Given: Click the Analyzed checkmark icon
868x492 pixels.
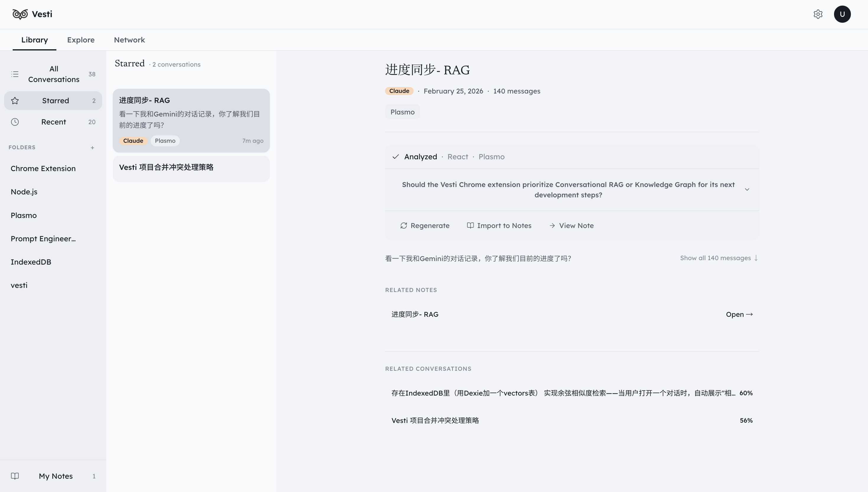Looking at the screenshot, I should [x=396, y=157].
